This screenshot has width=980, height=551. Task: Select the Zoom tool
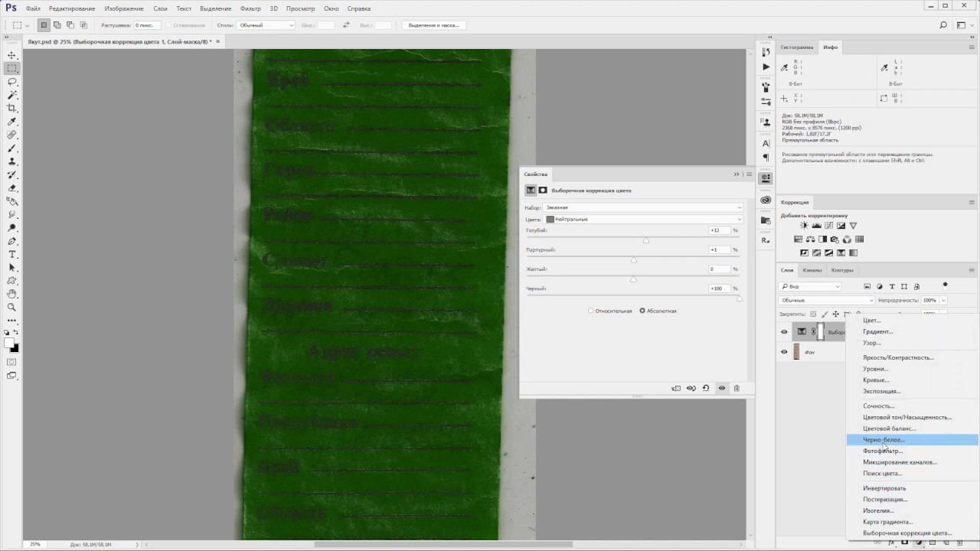point(12,307)
